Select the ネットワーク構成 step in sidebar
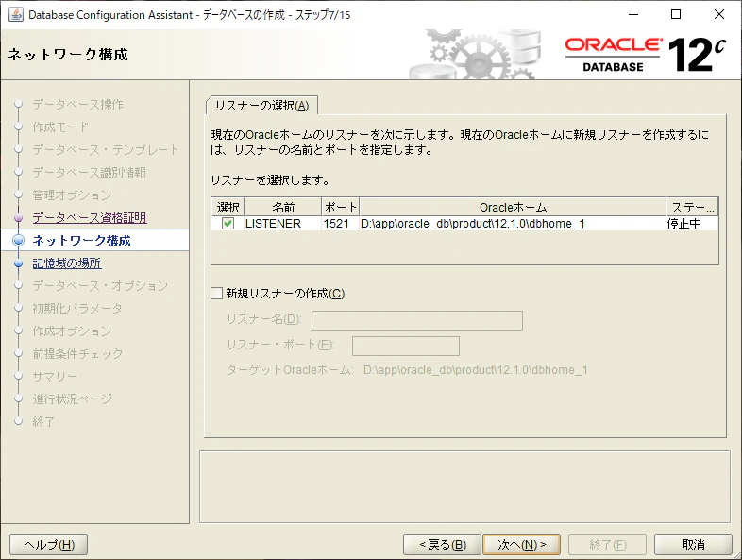This screenshot has width=742, height=560. point(81,241)
